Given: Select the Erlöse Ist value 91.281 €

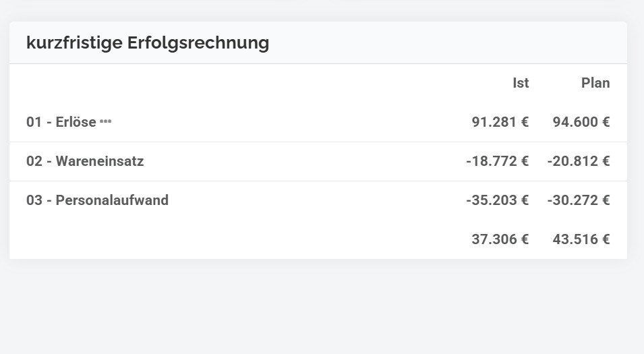Looking at the screenshot, I should (500, 122).
